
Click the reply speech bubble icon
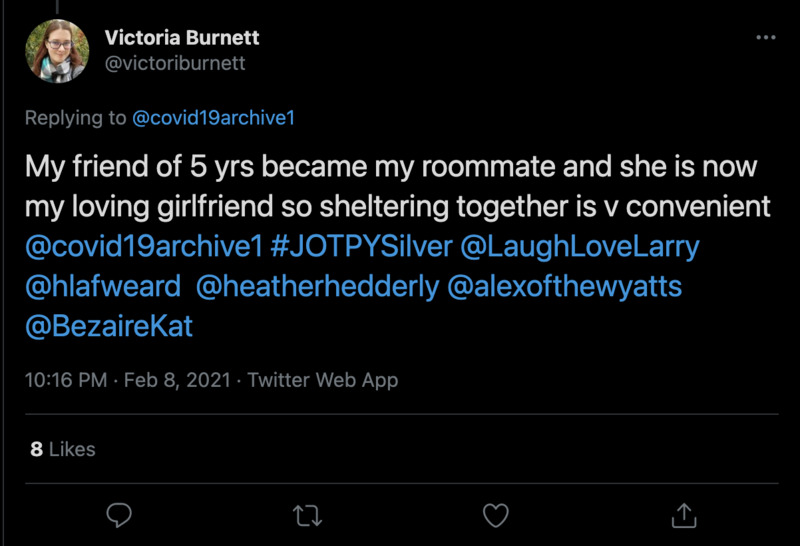(119, 515)
